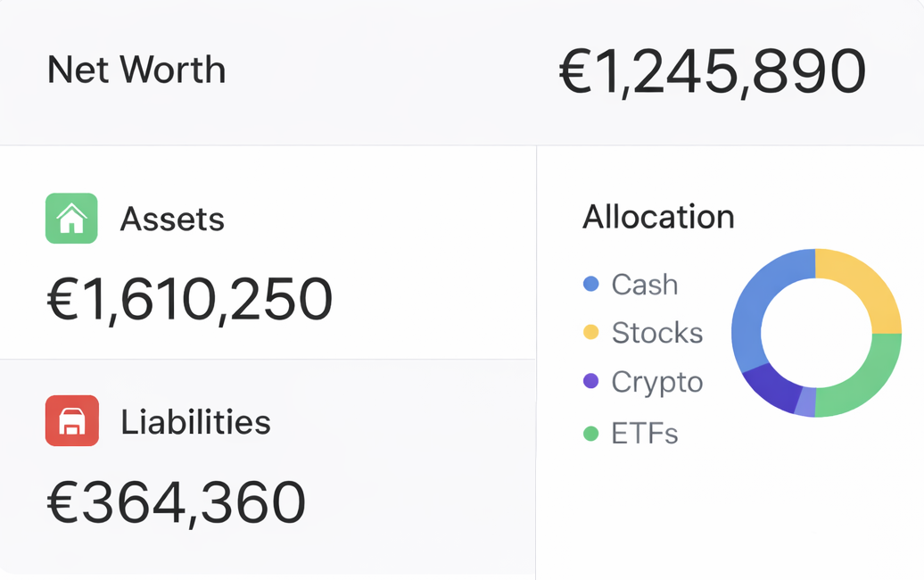924x580 pixels.
Task: Click the Allocation heading
Action: (658, 217)
